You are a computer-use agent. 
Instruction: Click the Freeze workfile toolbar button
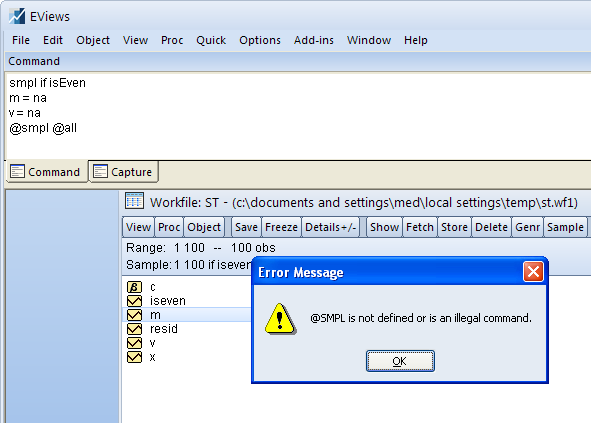(281, 227)
